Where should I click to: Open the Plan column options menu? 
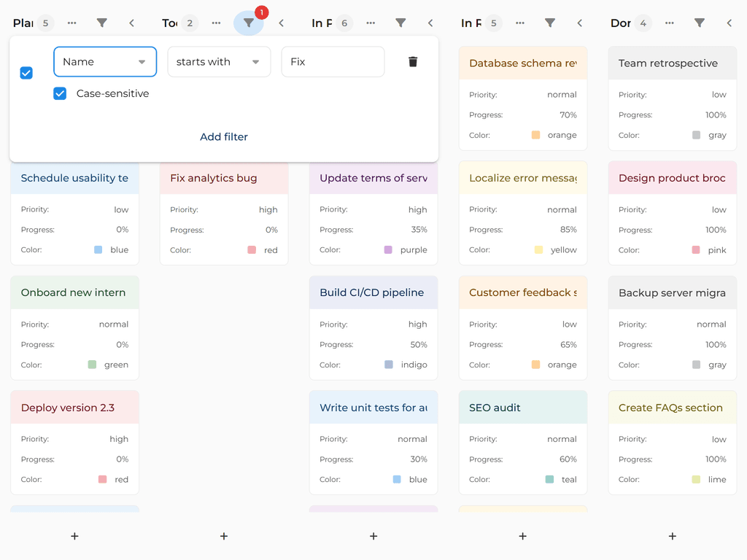(x=71, y=23)
